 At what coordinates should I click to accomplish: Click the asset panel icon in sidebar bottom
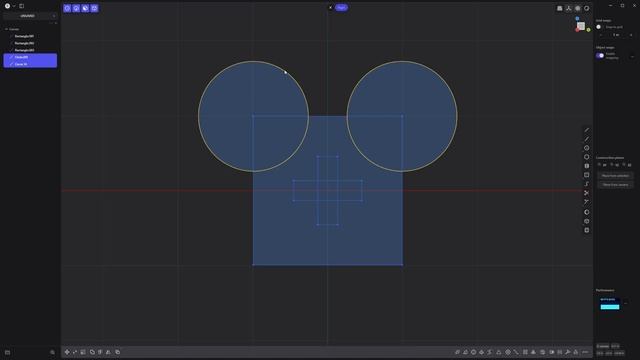click(7, 352)
